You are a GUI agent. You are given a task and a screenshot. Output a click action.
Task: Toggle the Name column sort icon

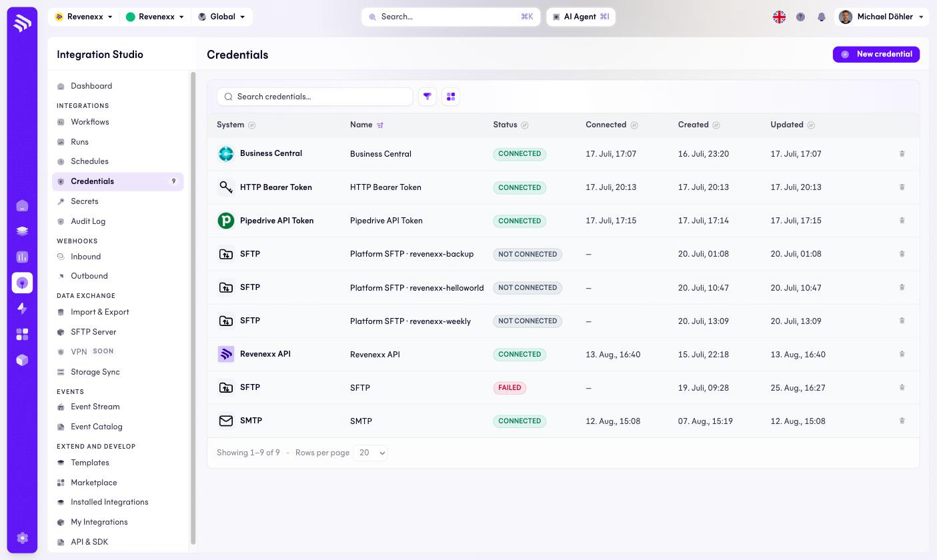pyautogui.click(x=380, y=125)
